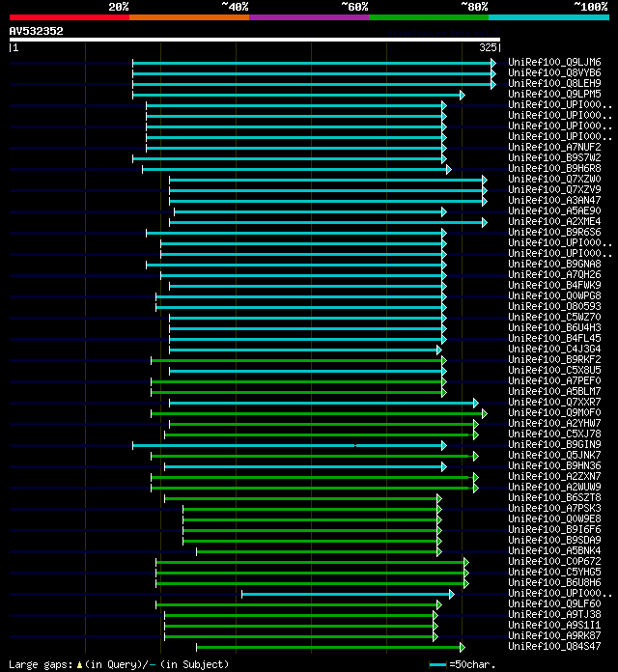
Task: Click the UniRef100_B6SZT8 label
Action: [x=554, y=497]
